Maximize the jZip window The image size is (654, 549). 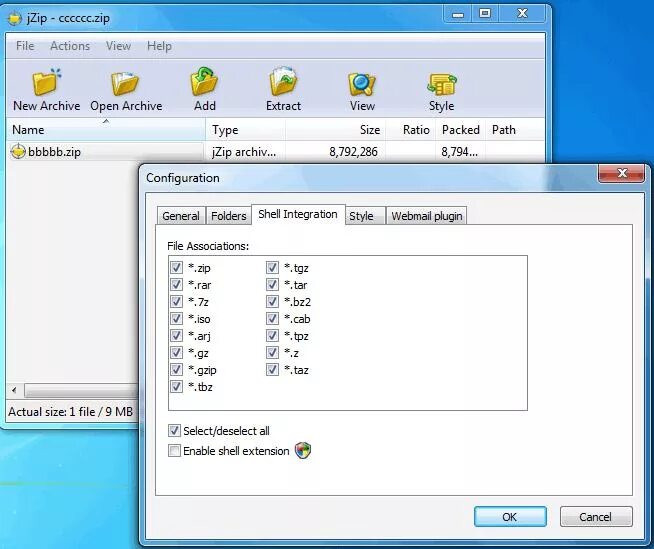(485, 14)
